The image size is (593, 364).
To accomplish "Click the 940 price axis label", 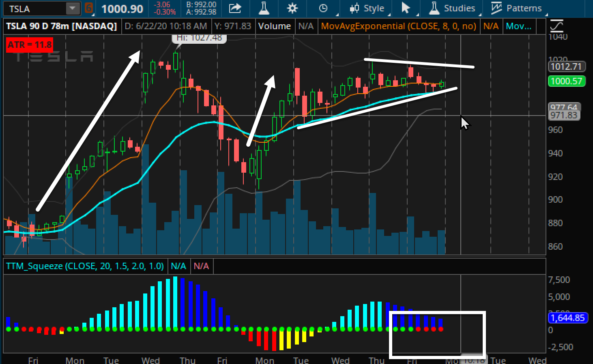I will [x=555, y=153].
